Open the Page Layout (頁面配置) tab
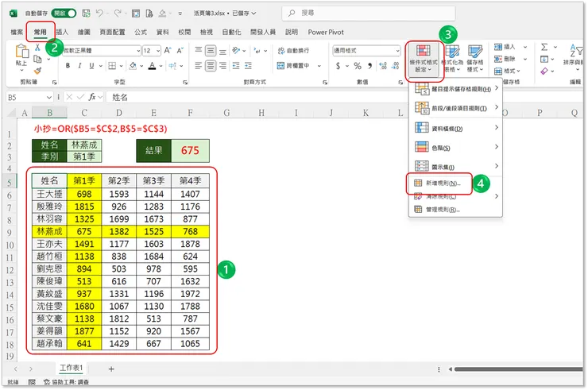 112,32
